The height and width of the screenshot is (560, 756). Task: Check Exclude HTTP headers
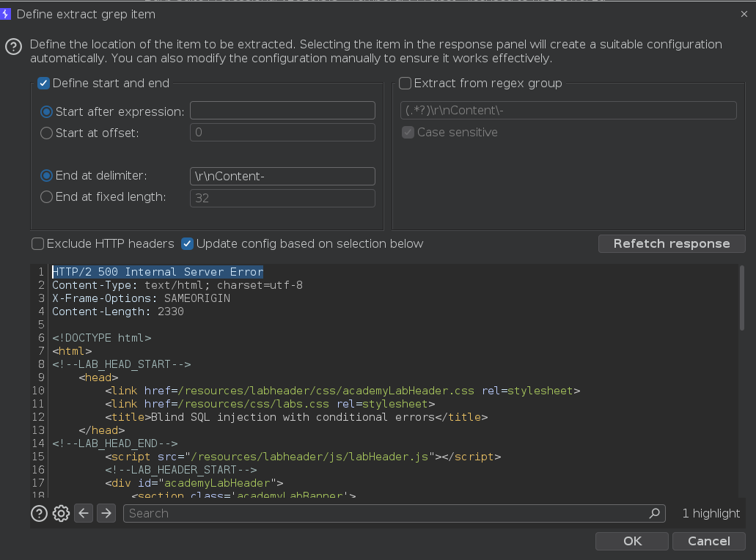(x=37, y=244)
